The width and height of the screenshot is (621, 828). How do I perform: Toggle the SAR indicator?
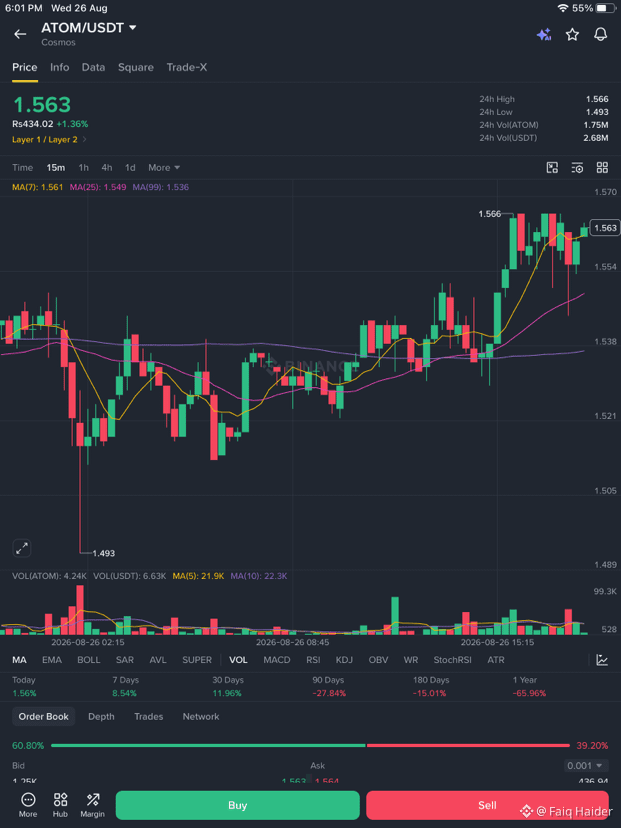[x=125, y=660]
